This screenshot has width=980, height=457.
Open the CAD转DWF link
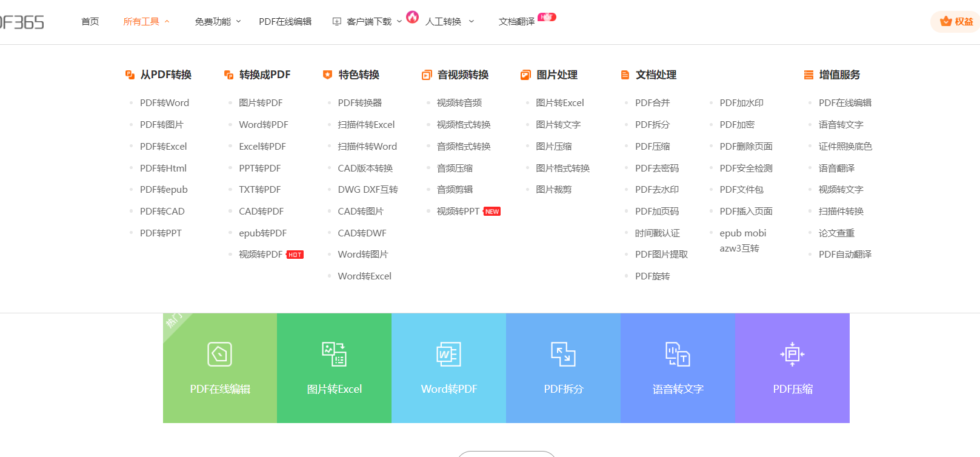pyautogui.click(x=362, y=233)
